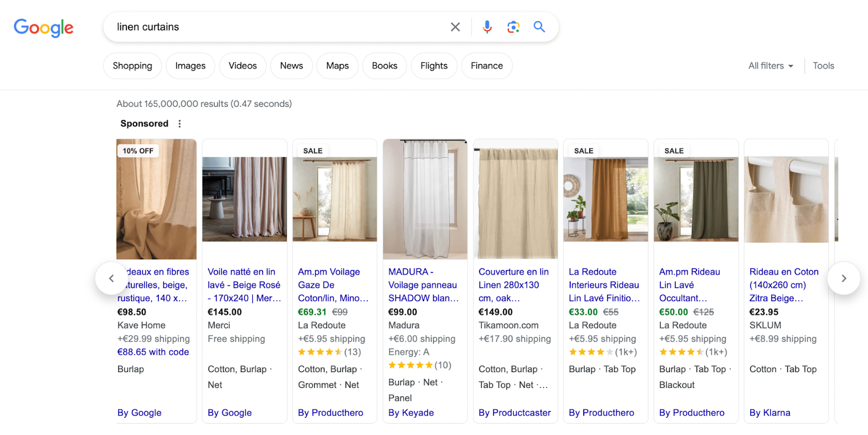Go to previous products with left carousel arrow
This screenshot has height=435, width=868.
112,278
